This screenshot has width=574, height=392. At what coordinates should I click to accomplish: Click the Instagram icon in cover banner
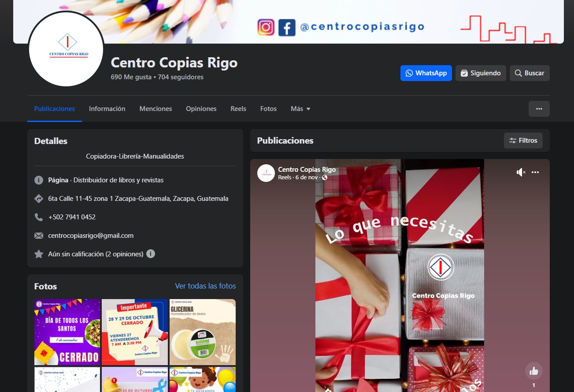(x=266, y=27)
